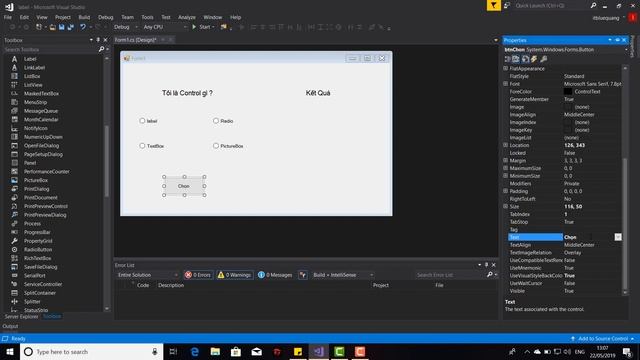Pin the Toolbox panel with the pushpin icon
The height and width of the screenshot is (360, 640).
[x=98, y=40]
